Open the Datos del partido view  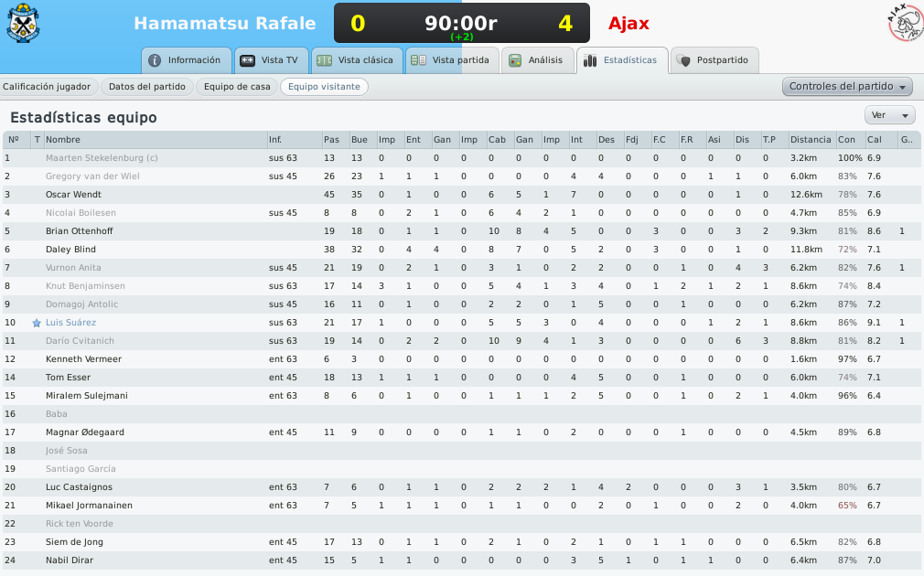(x=146, y=87)
